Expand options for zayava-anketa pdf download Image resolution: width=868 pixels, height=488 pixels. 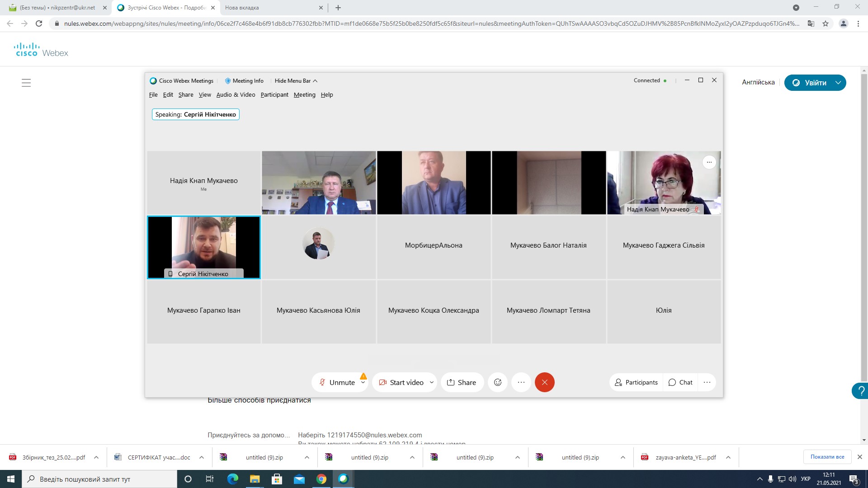(728, 457)
